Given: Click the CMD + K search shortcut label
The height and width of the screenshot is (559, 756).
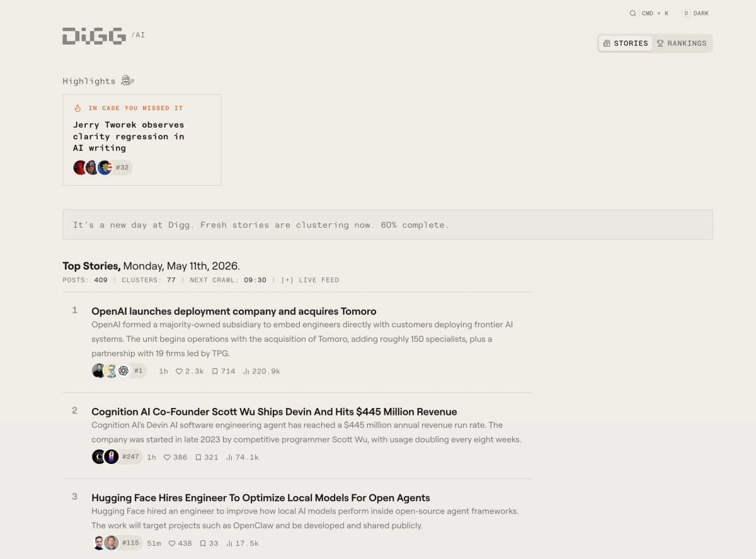Looking at the screenshot, I should (655, 13).
